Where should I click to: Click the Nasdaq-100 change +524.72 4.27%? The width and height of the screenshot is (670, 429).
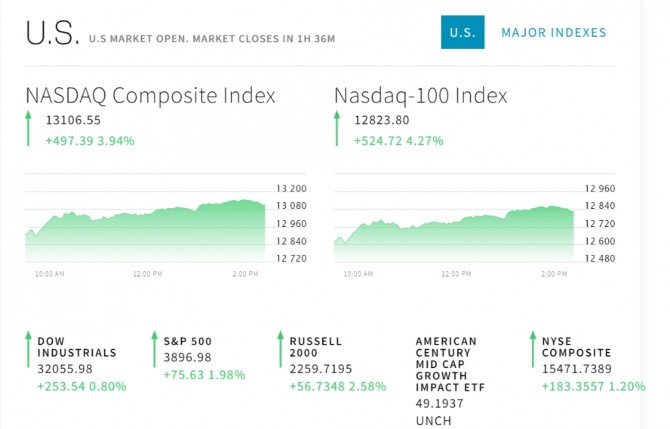pos(398,141)
